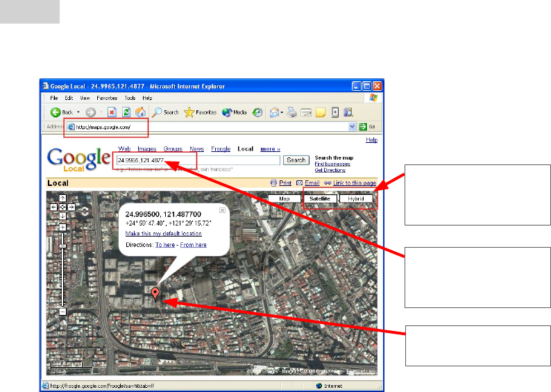Click the Get Directions link
The height and width of the screenshot is (392, 551).
tap(330, 170)
